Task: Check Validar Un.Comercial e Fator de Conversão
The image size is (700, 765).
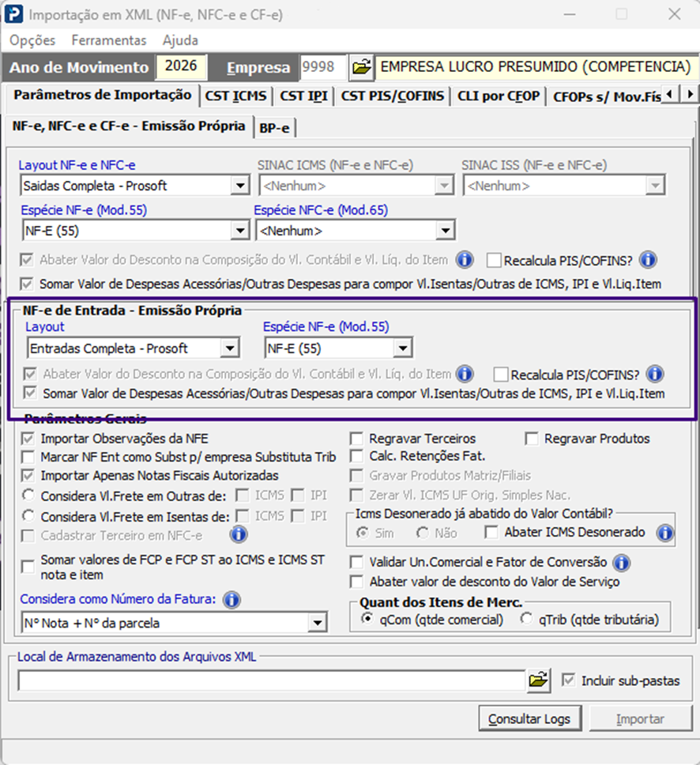Action: [356, 563]
